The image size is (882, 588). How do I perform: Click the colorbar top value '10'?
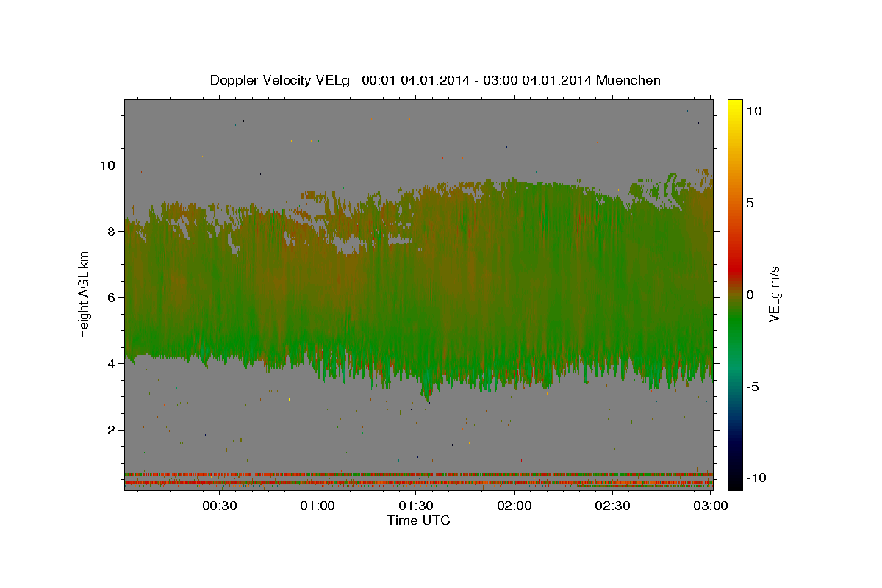click(753, 111)
